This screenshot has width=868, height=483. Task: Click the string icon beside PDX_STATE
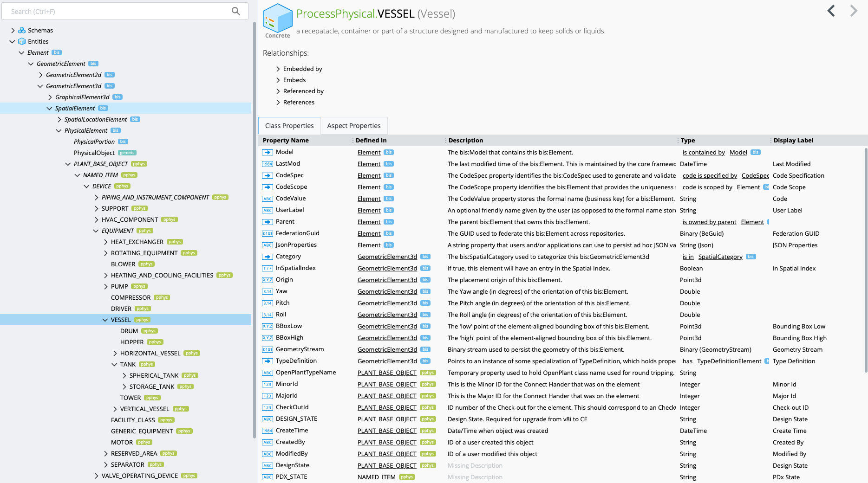(x=268, y=477)
